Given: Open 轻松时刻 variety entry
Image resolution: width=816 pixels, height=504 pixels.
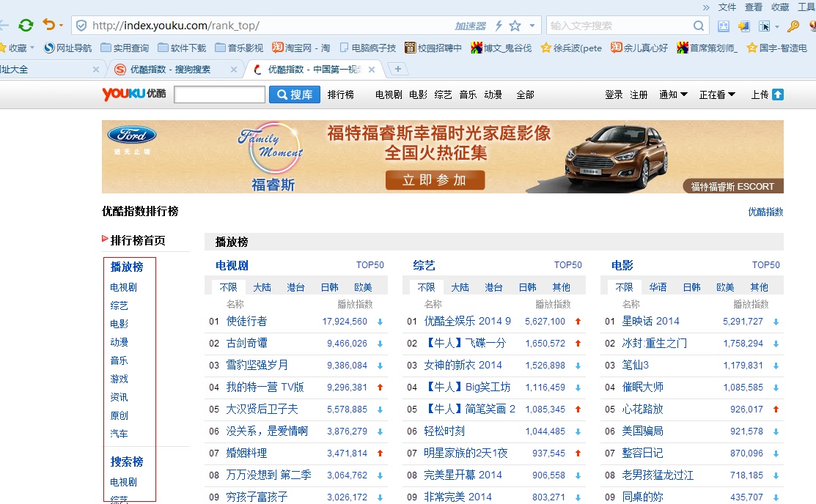Looking at the screenshot, I should [x=444, y=431].
